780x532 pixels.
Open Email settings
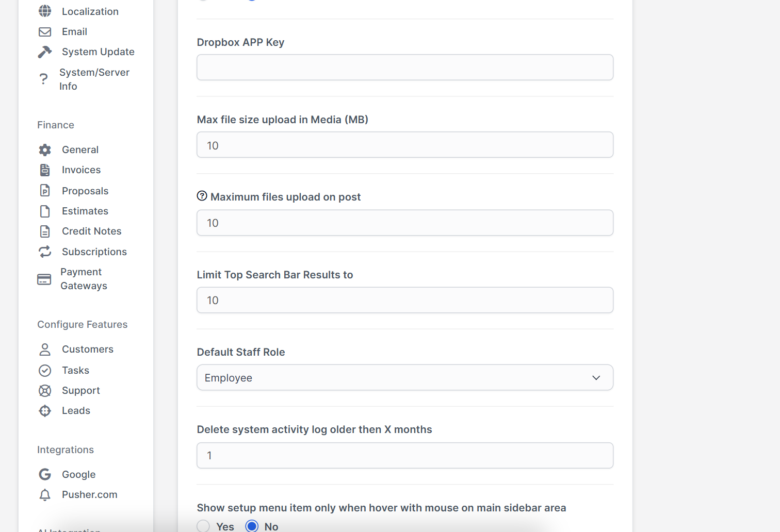(74, 32)
